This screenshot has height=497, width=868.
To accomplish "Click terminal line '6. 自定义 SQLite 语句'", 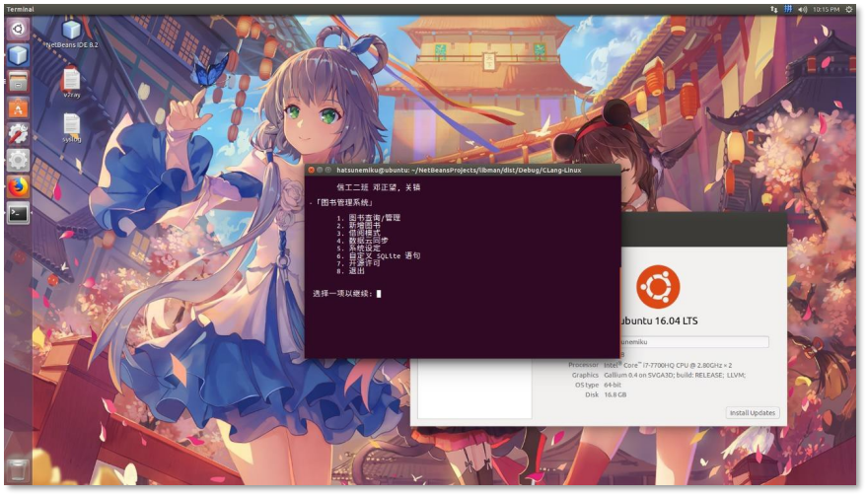I will (x=378, y=255).
